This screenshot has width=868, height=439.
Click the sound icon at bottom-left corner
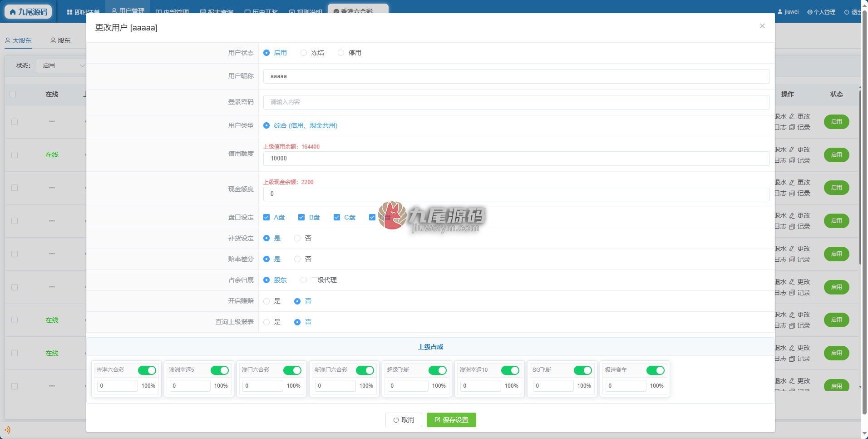pyautogui.click(x=7, y=429)
